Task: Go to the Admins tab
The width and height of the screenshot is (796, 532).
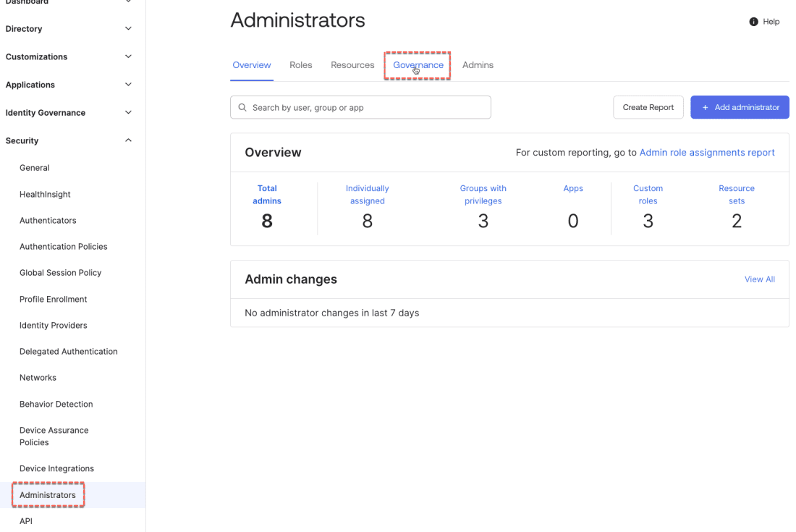Action: [478, 65]
